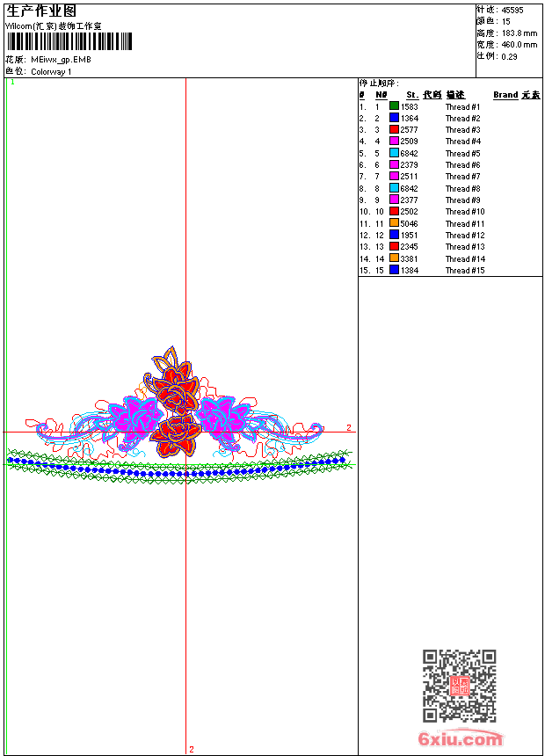This screenshot has height=756, width=545.
Task: Click the width value 460.0 mm
Action: pos(519,45)
